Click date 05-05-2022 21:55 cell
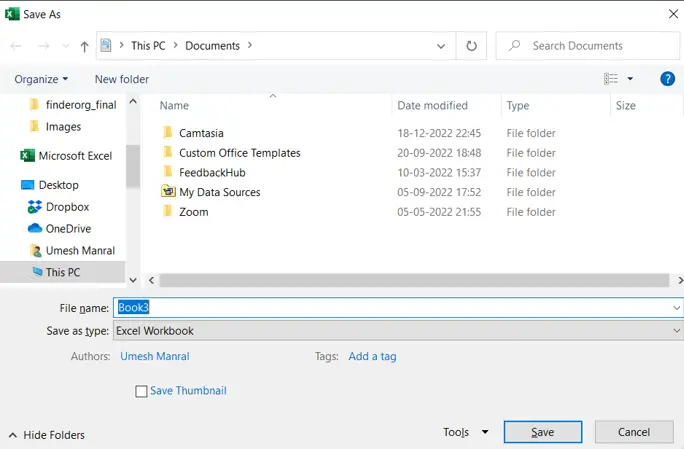This screenshot has height=449, width=684. 439,212
